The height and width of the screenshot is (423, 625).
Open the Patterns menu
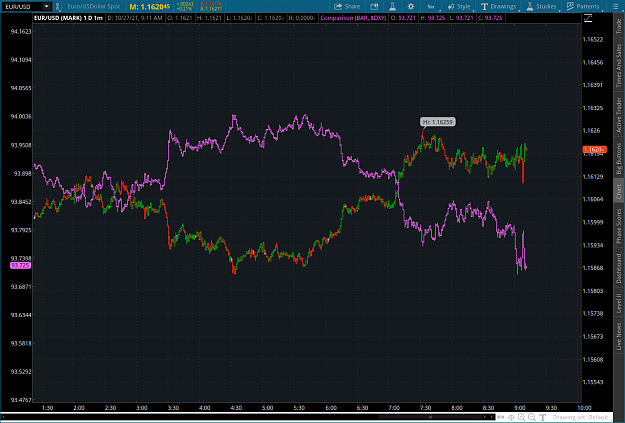click(583, 6)
